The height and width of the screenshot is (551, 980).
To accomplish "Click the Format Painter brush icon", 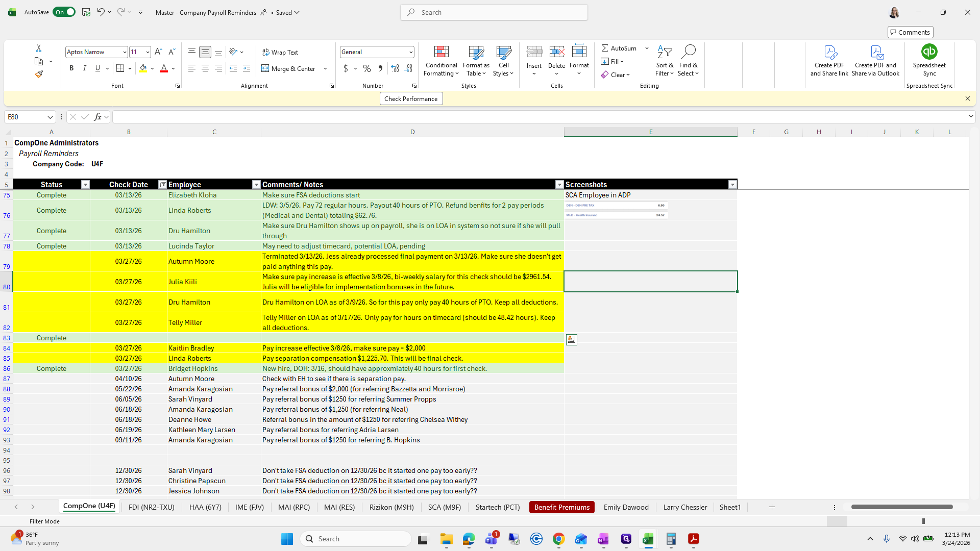I will 39,74.
